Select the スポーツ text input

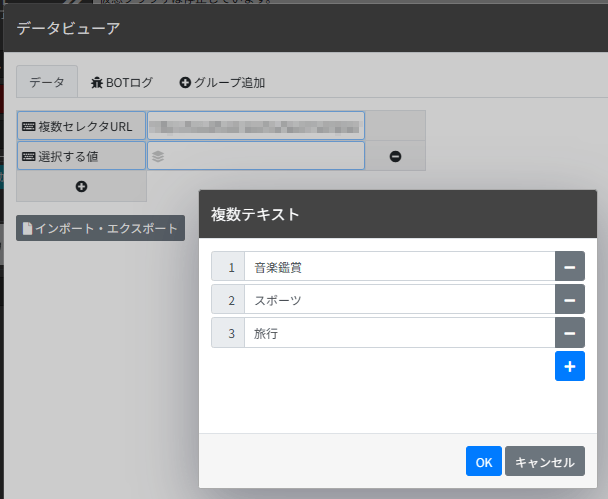pyautogui.click(x=399, y=300)
